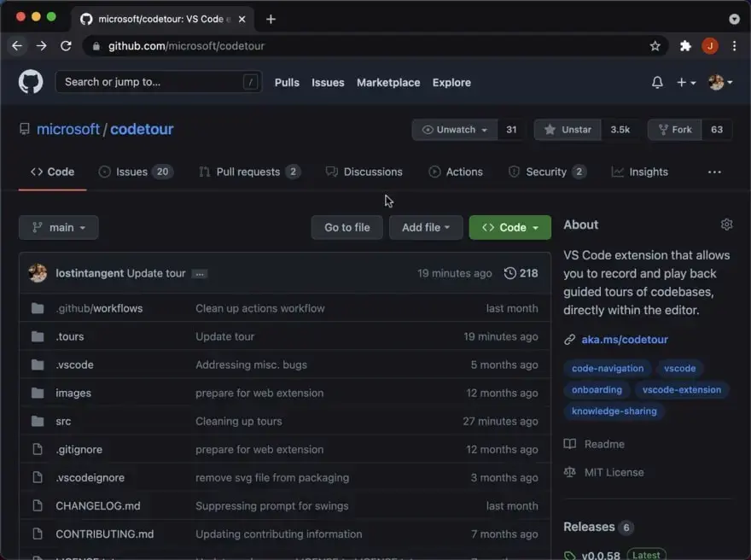The image size is (751, 560).
Task: Close the microsoft/codetour tab
Action: point(242,19)
